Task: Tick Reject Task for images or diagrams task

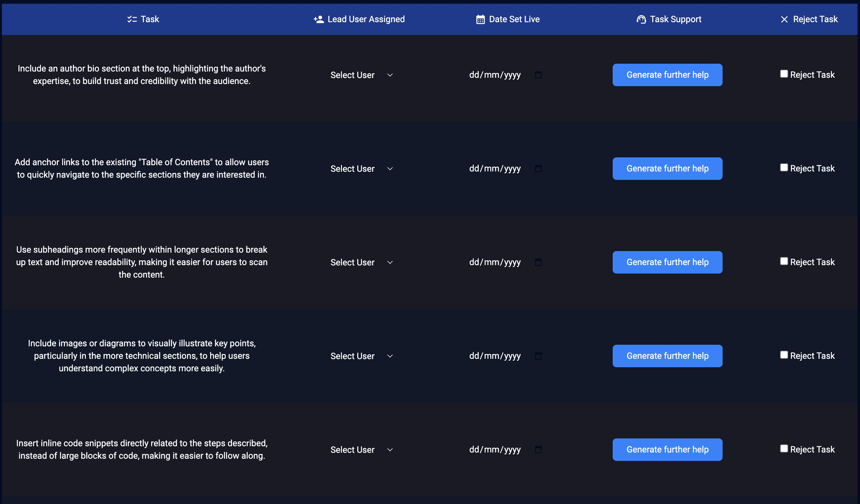Action: (783, 355)
